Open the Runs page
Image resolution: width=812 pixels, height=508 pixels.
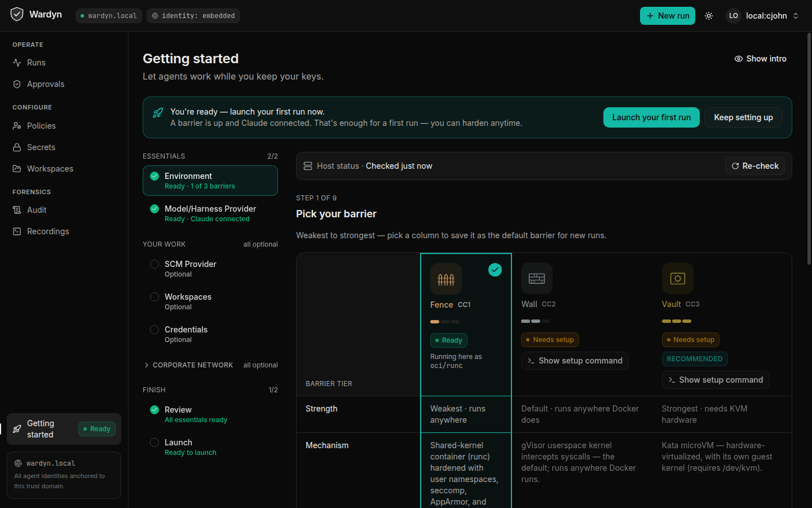[64, 63]
